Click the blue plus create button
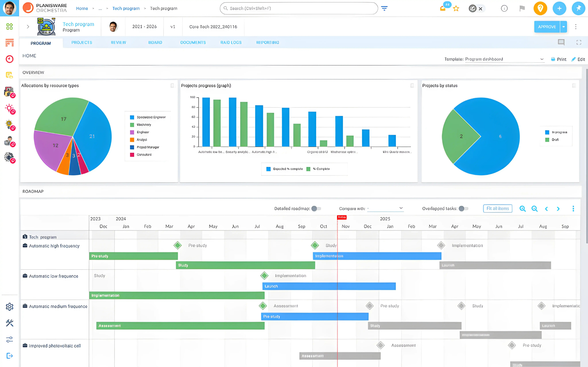 559,9
